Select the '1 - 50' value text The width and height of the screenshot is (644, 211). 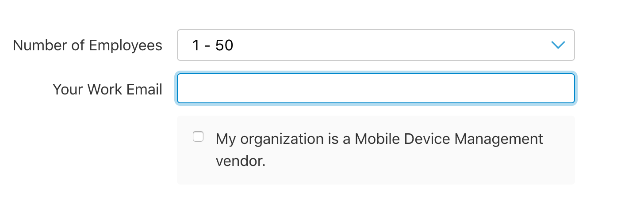tap(213, 45)
